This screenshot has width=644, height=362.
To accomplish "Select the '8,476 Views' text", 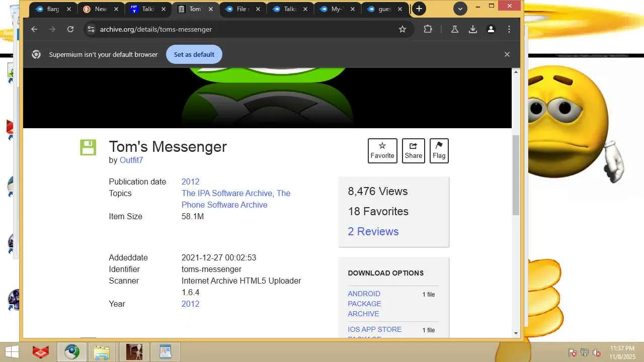I will click(378, 191).
